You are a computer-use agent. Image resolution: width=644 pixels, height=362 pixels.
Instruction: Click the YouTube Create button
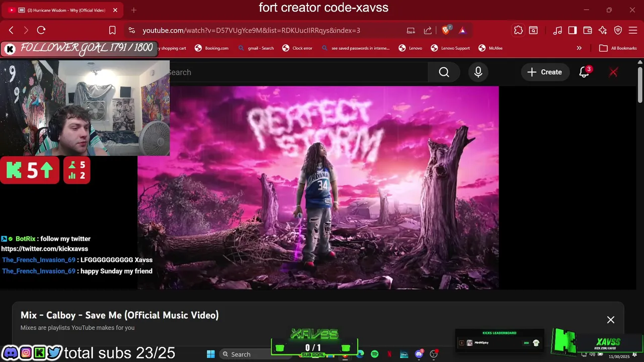(x=545, y=72)
